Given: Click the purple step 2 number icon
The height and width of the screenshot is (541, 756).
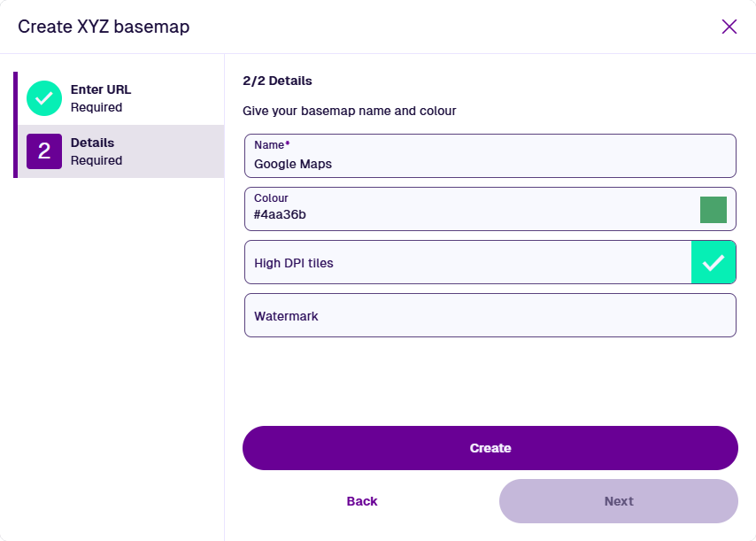Looking at the screenshot, I should (x=44, y=151).
